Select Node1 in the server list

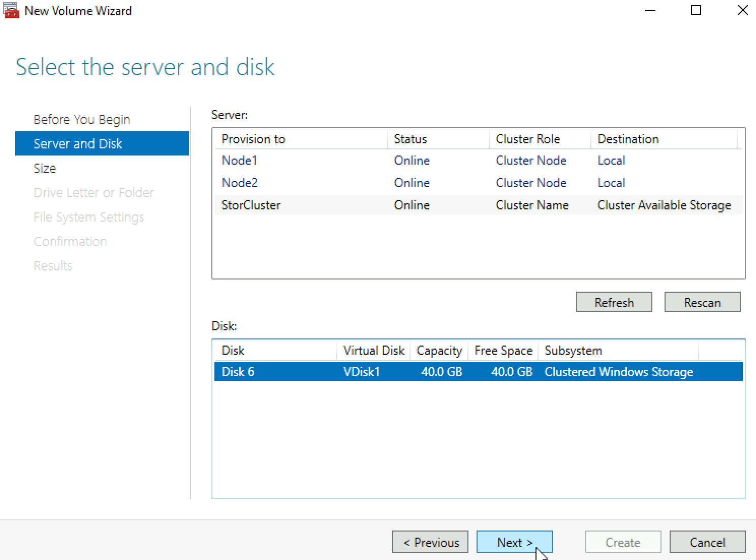(x=478, y=161)
